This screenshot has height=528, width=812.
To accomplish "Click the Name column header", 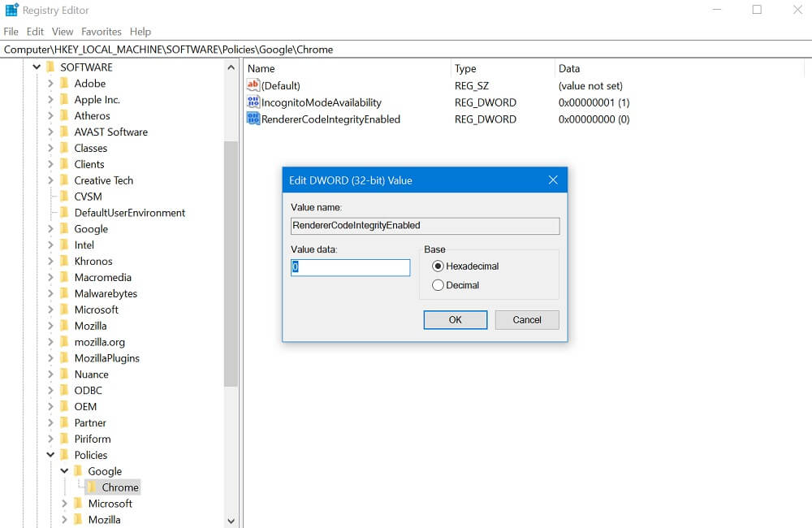I will (347, 68).
